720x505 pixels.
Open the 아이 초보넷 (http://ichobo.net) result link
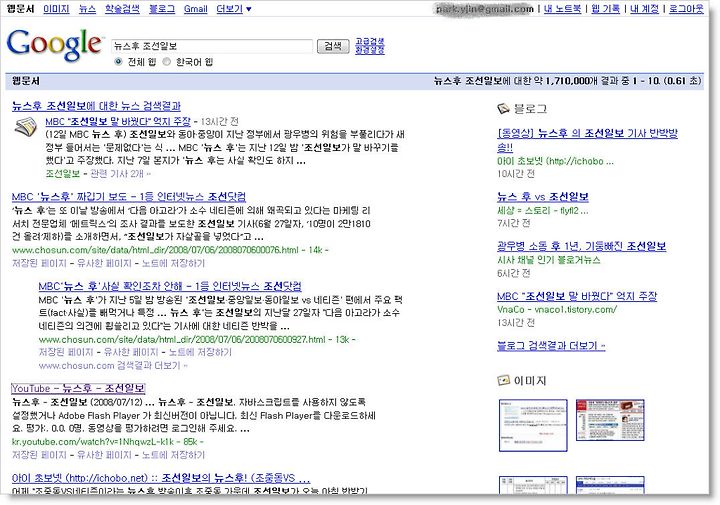[x=161, y=478]
